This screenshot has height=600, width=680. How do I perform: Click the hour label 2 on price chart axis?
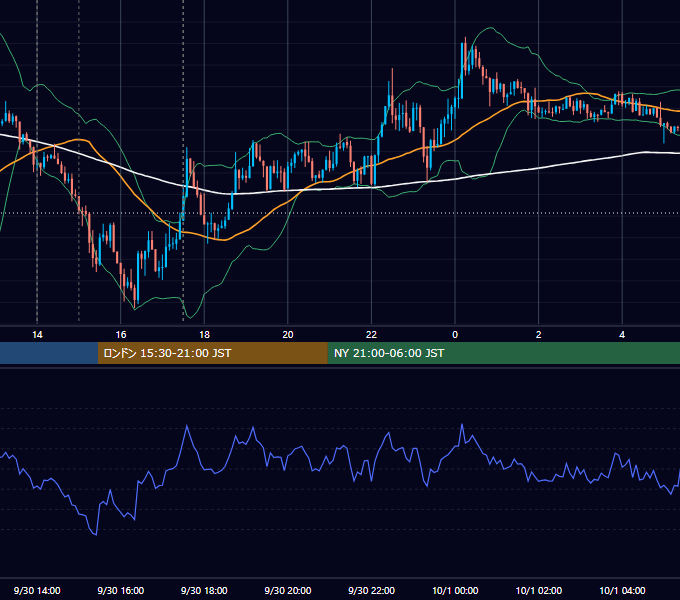[x=539, y=335]
